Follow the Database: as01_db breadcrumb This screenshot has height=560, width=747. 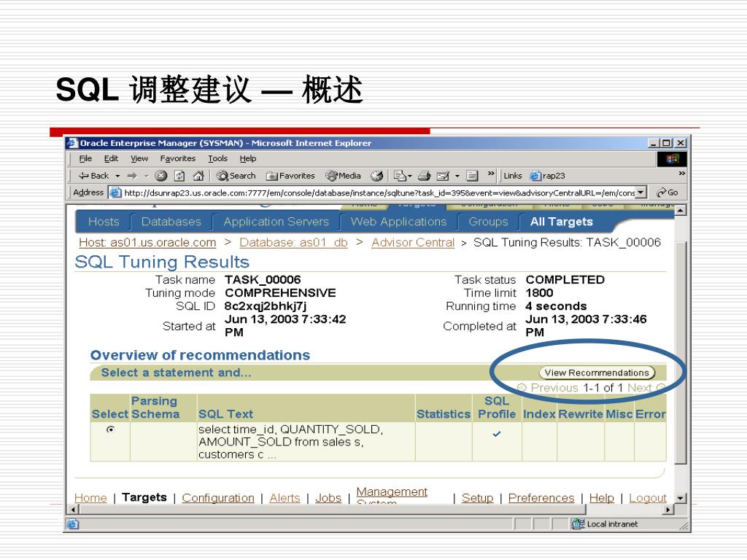293,243
